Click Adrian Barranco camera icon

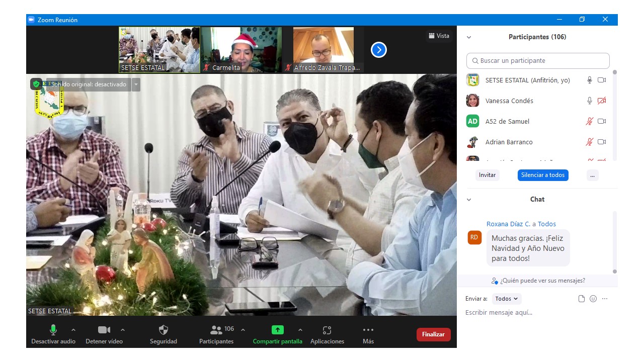[x=602, y=142]
